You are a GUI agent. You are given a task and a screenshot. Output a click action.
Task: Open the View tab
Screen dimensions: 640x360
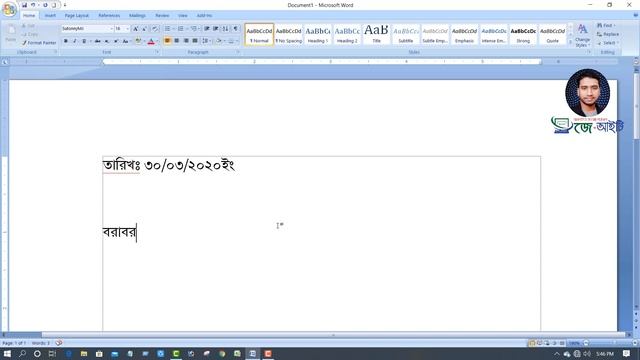[x=182, y=16]
